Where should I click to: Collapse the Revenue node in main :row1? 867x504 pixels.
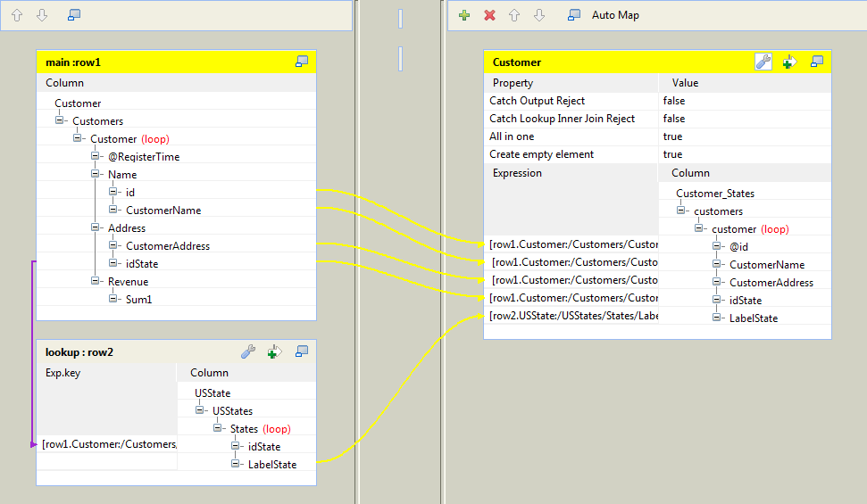click(x=95, y=281)
